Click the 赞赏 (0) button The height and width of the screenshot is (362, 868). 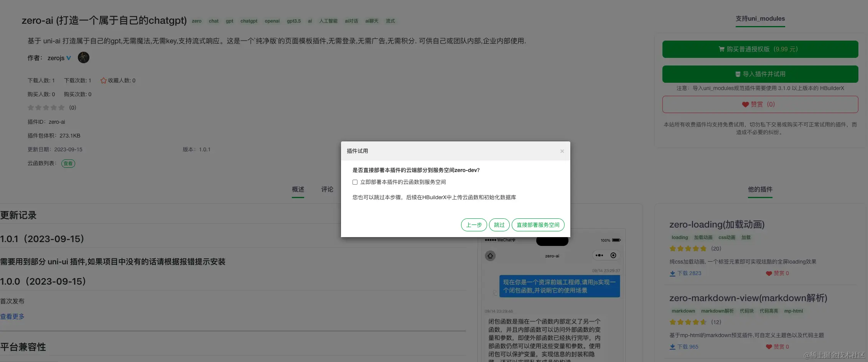(760, 104)
